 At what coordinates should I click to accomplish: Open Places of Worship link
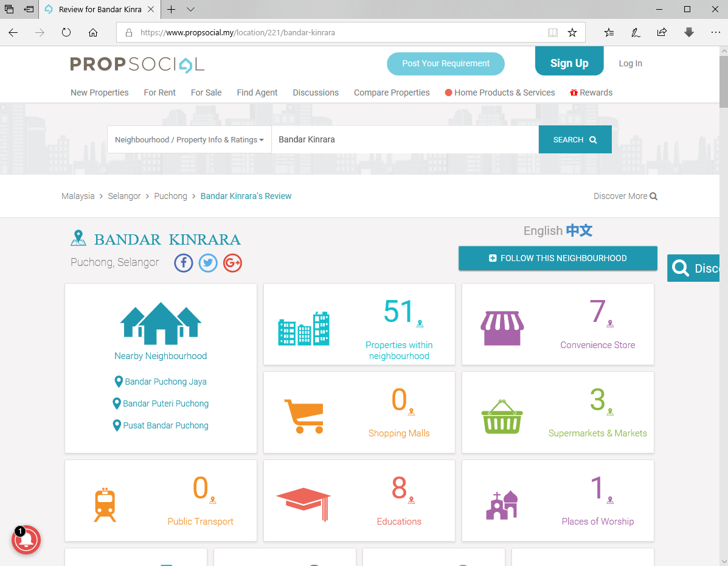[x=597, y=522]
